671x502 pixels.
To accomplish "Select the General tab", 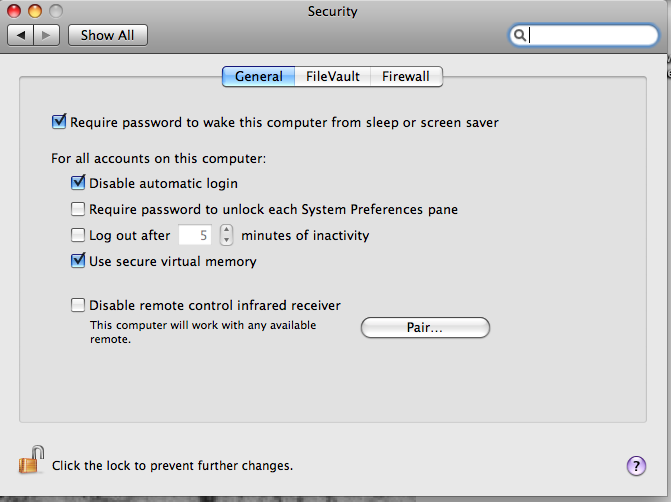I will (x=258, y=77).
